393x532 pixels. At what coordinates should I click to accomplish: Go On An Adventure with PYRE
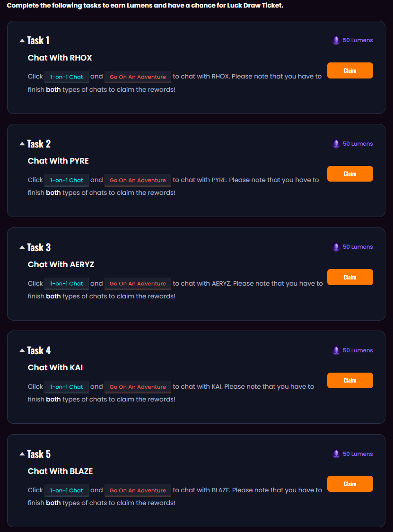[138, 180]
